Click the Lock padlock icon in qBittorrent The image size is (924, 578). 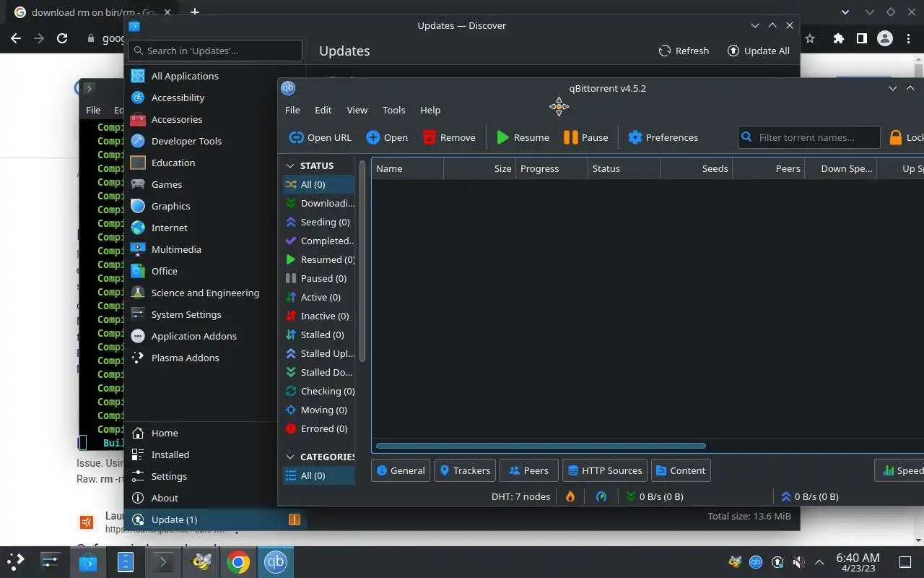pos(896,137)
